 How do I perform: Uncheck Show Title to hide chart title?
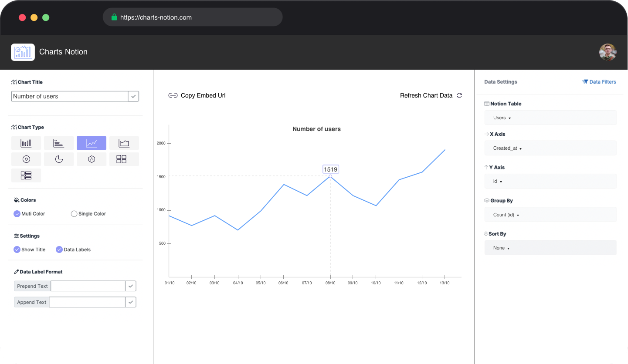[x=16, y=249]
